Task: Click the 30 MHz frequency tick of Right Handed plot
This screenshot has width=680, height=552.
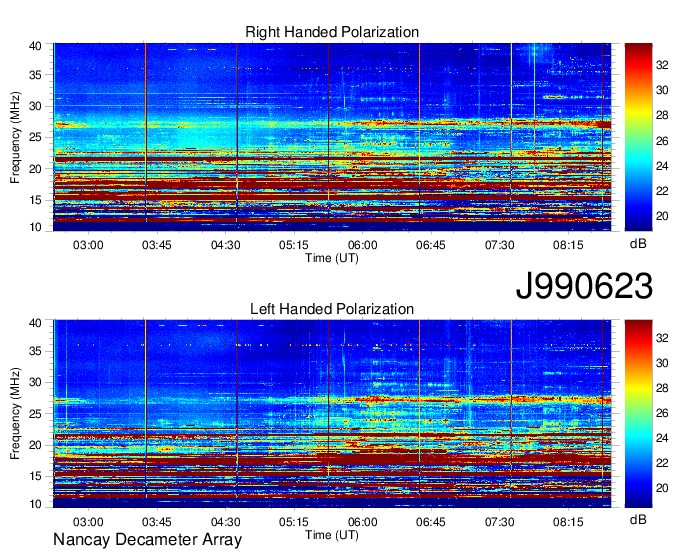Action: tap(35, 106)
